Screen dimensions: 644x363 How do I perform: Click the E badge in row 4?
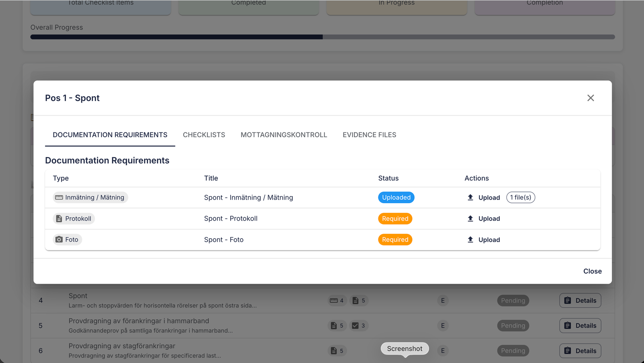pos(443,301)
